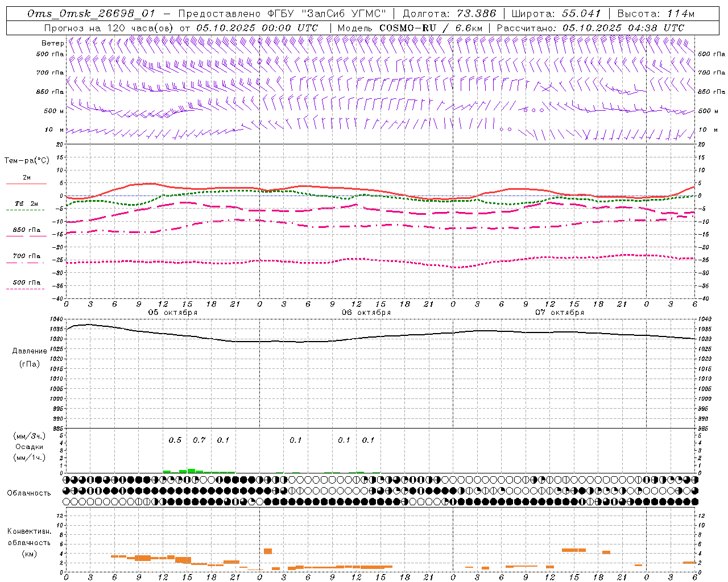Click the dotted 500 гПа temperature legend line

click(25, 289)
